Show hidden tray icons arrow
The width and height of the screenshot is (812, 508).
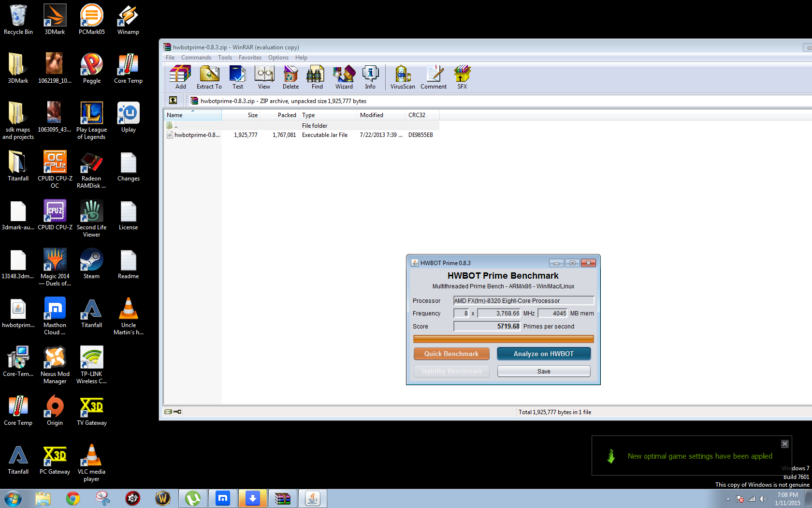728,499
